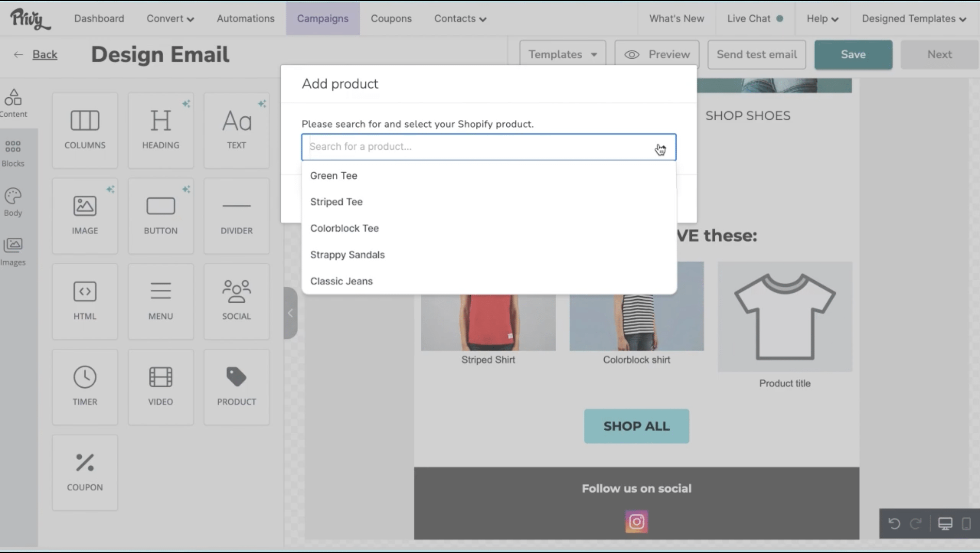This screenshot has width=980, height=553.
Task: Click the Privy logo
Action: [30, 19]
